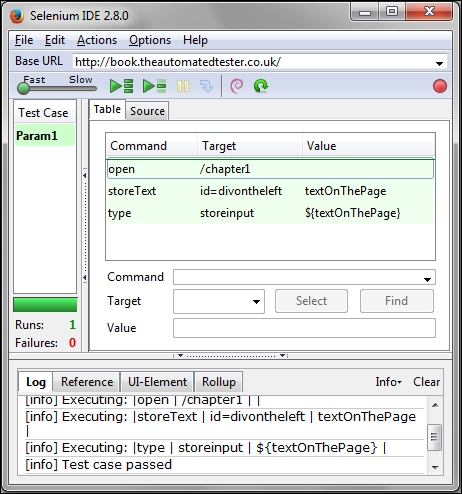Open the UI-Element tab

157,382
